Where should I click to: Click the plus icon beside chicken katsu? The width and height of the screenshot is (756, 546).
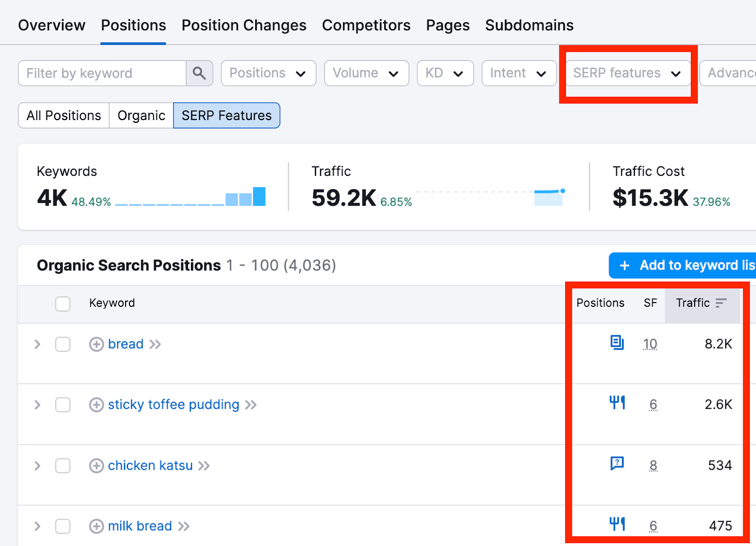(x=96, y=466)
